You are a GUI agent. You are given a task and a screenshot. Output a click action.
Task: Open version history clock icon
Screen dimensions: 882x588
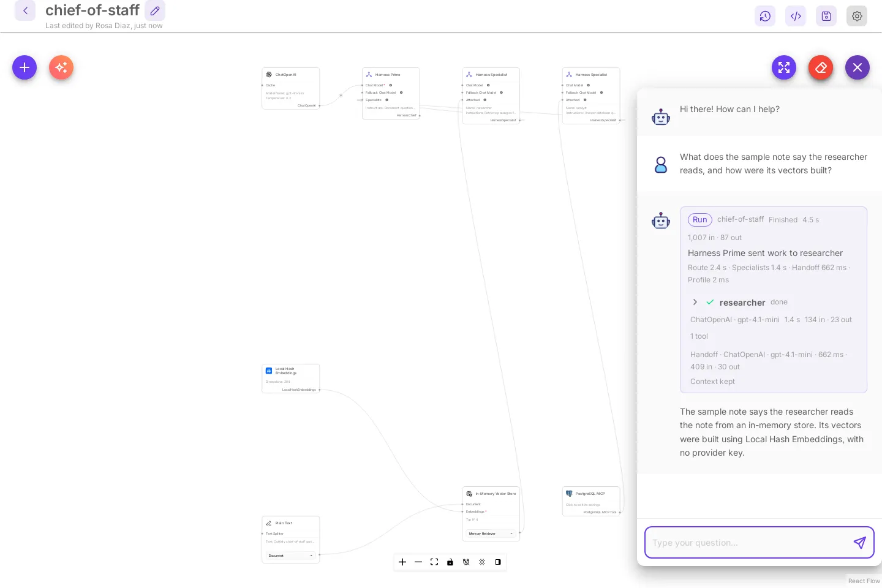765,16
